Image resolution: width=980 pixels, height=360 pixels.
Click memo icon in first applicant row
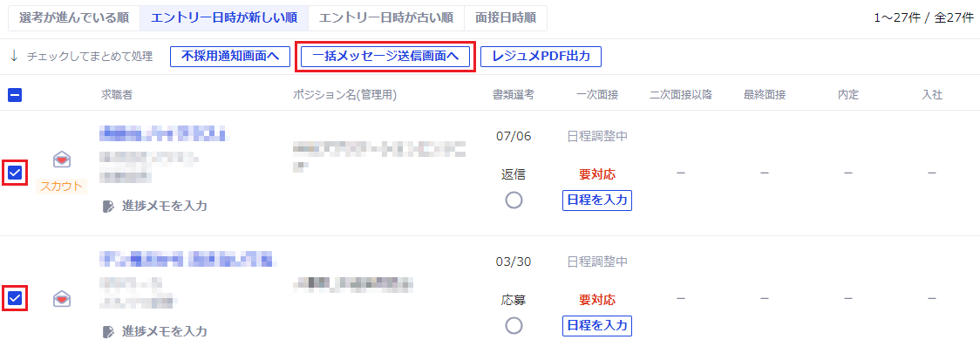pyautogui.click(x=108, y=206)
